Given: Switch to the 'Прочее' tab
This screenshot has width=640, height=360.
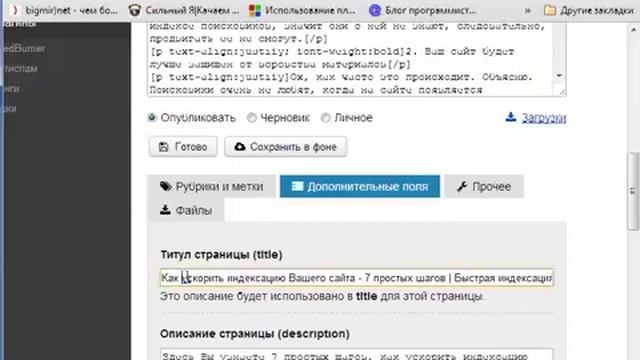Looking at the screenshot, I should [484, 187].
